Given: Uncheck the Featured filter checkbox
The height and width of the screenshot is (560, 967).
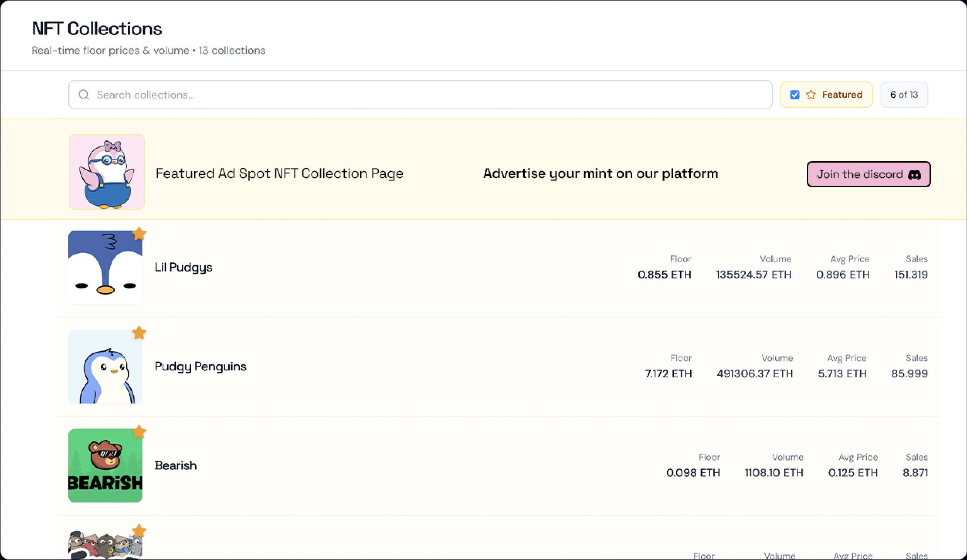Looking at the screenshot, I should point(794,95).
